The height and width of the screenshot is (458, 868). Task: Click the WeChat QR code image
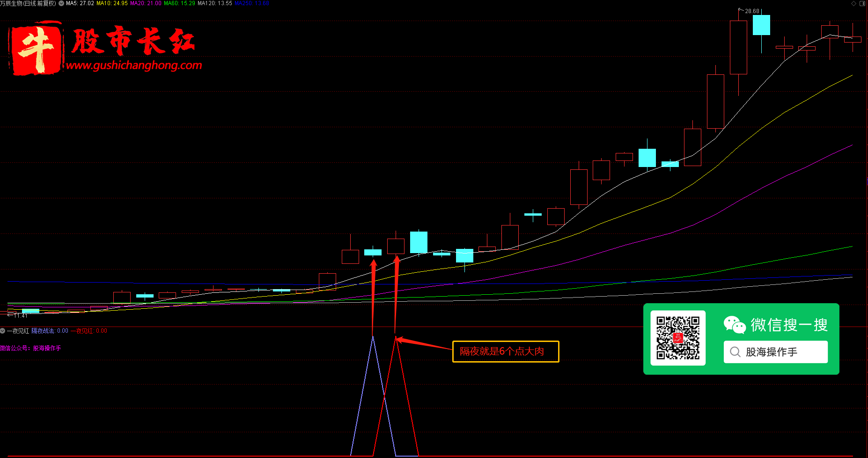[678, 338]
